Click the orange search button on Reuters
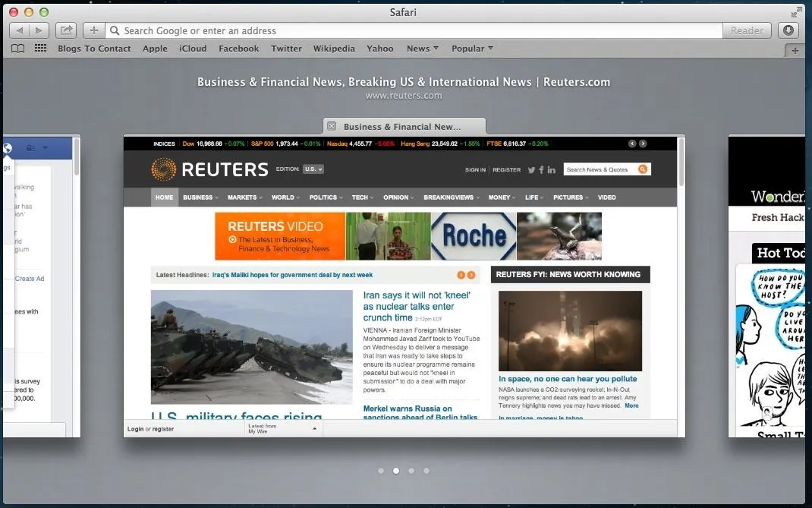812x508 pixels. [643, 169]
